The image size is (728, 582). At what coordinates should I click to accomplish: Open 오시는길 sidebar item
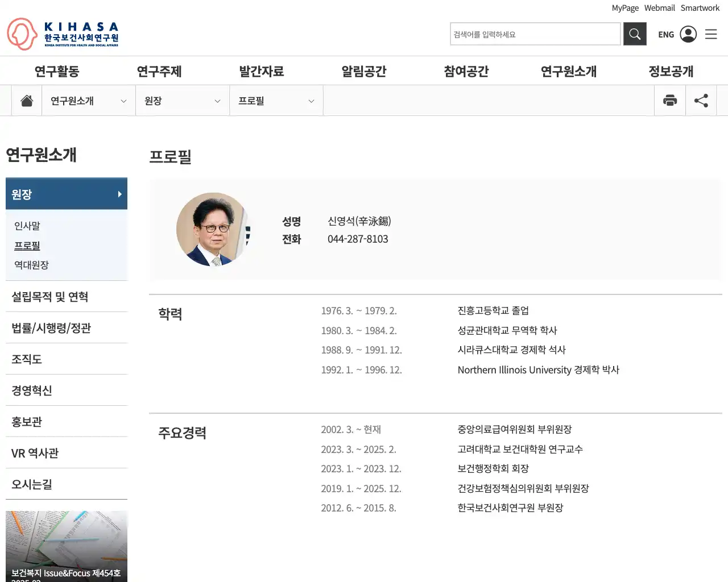point(67,484)
